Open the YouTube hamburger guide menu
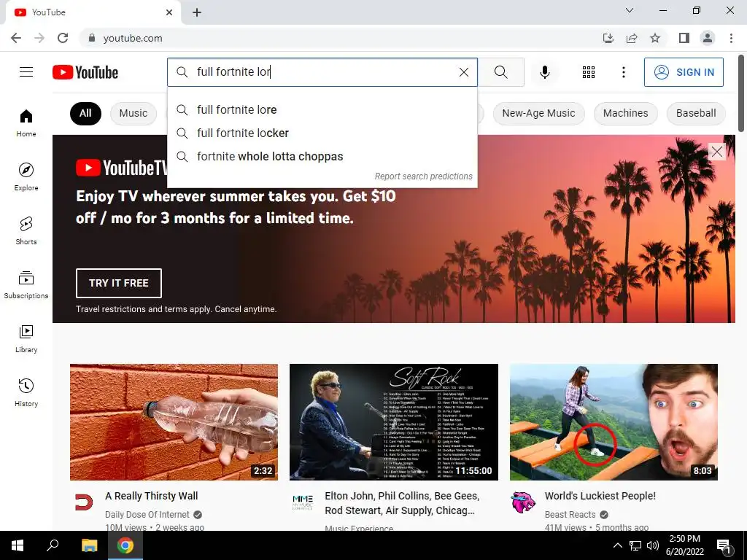Screen dimensions: 747x560 [26, 72]
